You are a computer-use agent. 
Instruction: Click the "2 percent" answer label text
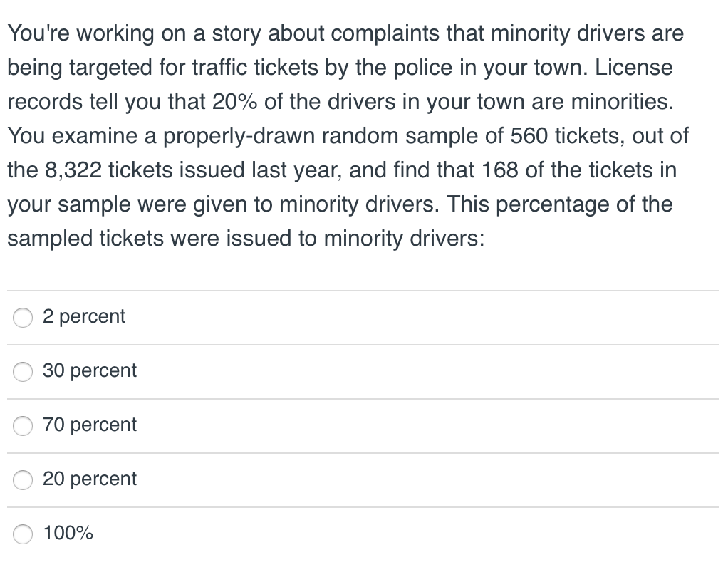pos(83,316)
